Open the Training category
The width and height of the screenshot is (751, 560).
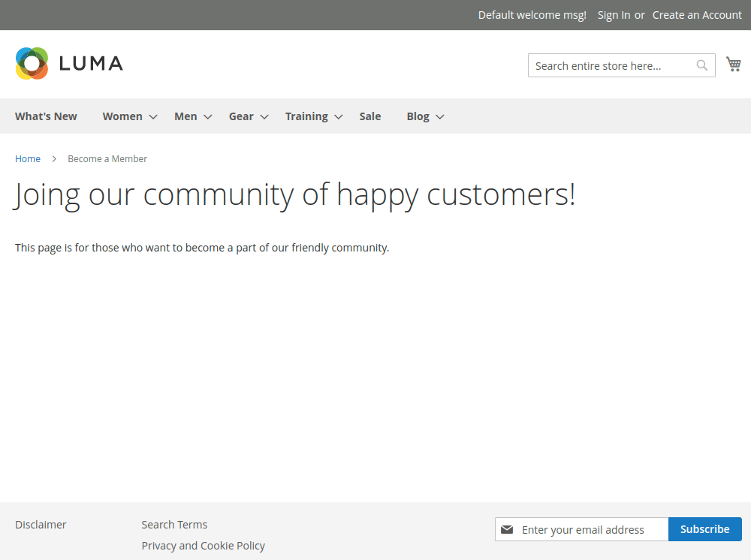(x=306, y=116)
